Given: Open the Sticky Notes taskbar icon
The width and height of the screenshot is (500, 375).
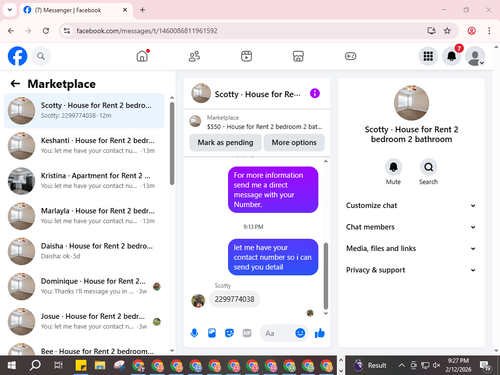Looking at the screenshot, I should (x=81, y=365).
